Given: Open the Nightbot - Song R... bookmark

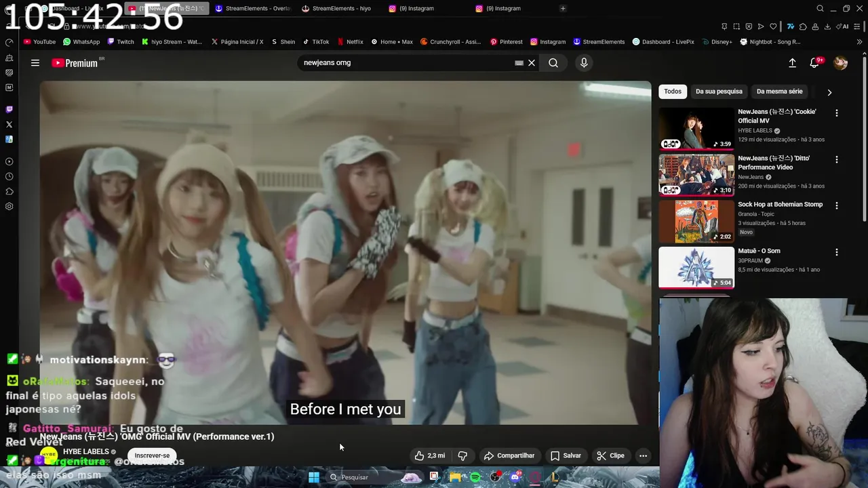Looking at the screenshot, I should [x=770, y=41].
